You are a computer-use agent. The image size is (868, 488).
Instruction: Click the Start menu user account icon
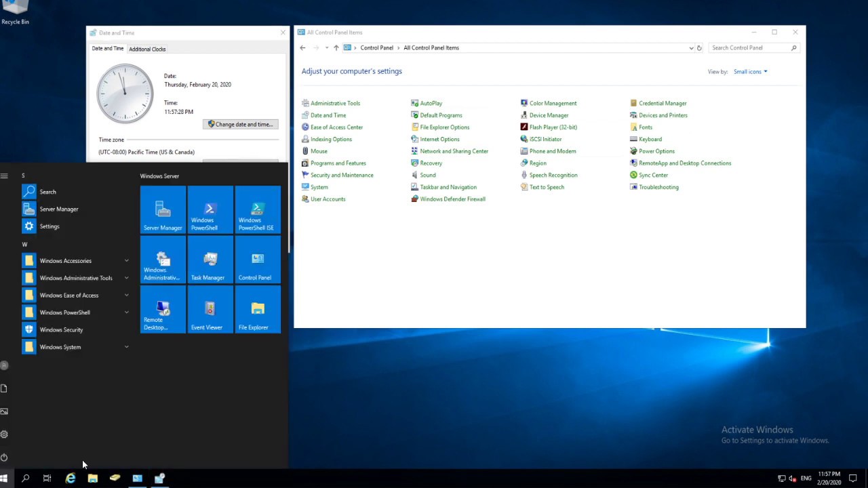[4, 365]
